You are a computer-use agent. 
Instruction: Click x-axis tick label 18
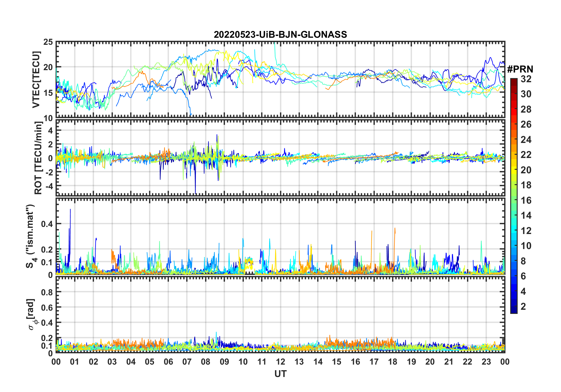[393, 362]
